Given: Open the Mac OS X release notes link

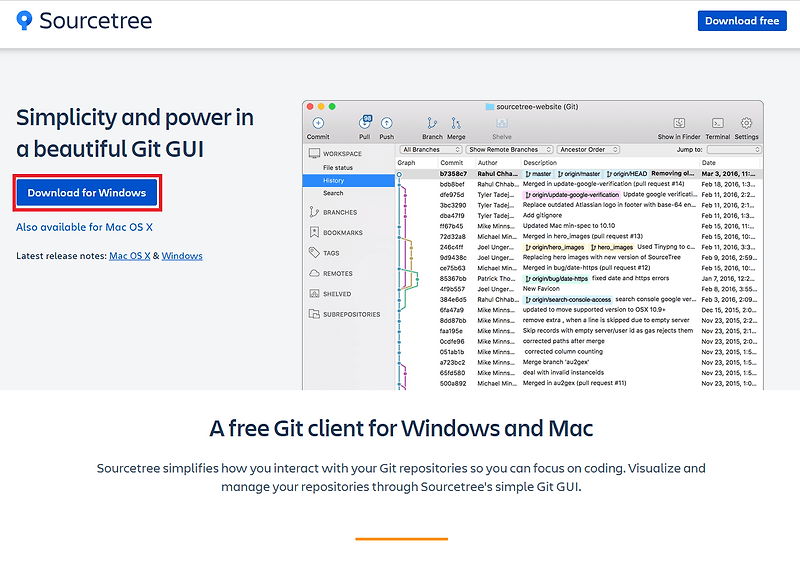Looking at the screenshot, I should (x=128, y=255).
